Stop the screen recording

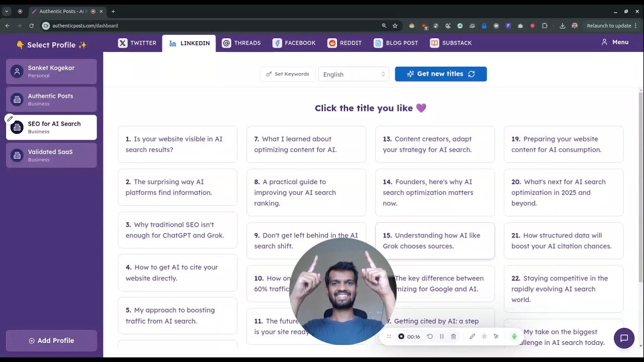[x=401, y=336]
